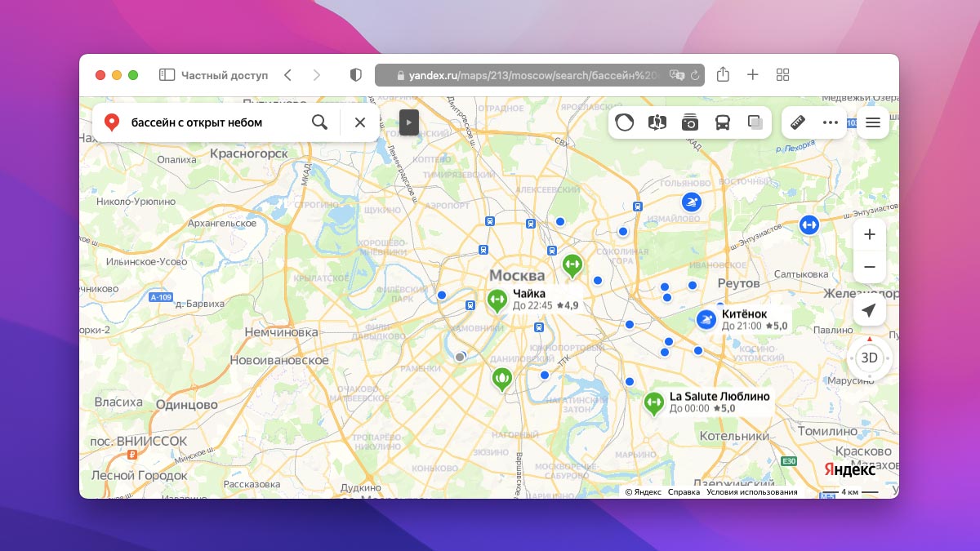The image size is (980, 551).
Task: Expand the collapsed results panel arrow
Action: point(409,122)
